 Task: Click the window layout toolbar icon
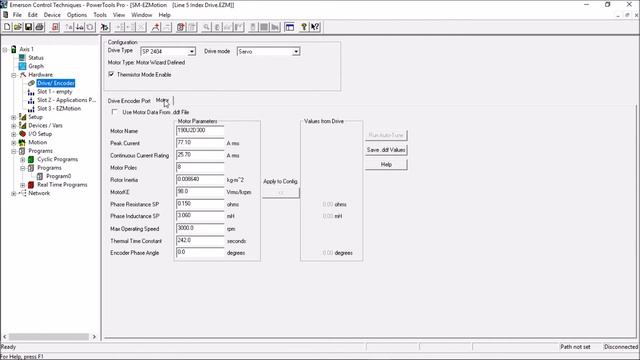click(289, 27)
